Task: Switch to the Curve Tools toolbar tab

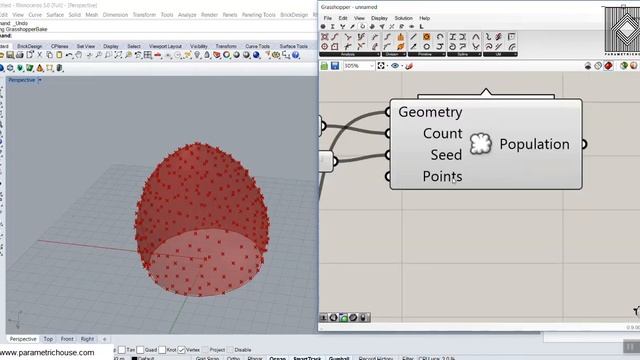Action: 257,46
